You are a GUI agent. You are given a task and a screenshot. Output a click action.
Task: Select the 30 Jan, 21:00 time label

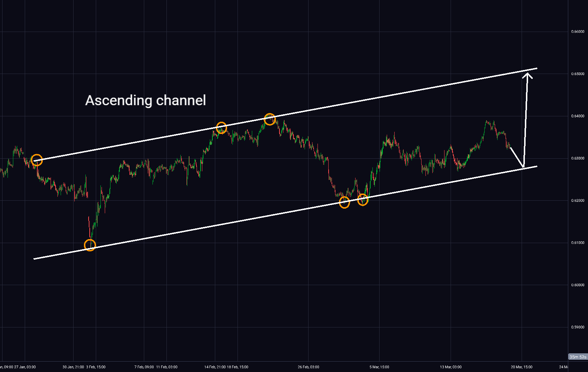(x=73, y=367)
